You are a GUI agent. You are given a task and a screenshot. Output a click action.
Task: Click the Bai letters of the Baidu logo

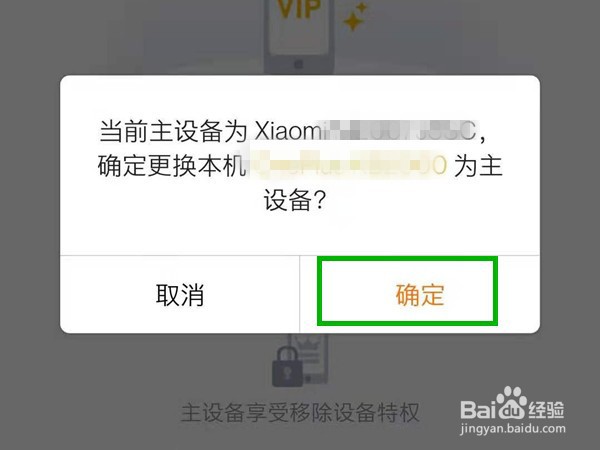[478, 409]
